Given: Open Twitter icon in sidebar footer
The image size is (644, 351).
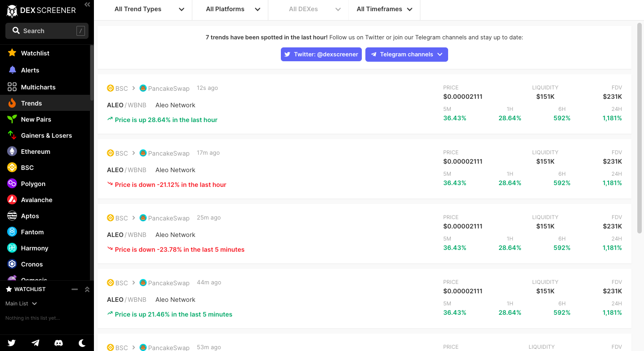Looking at the screenshot, I should tap(12, 343).
